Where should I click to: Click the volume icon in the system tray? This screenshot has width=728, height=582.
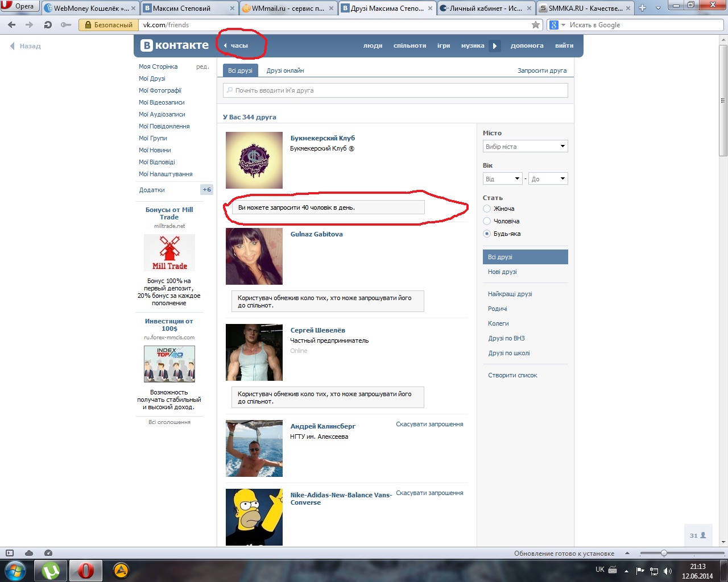pos(668,571)
